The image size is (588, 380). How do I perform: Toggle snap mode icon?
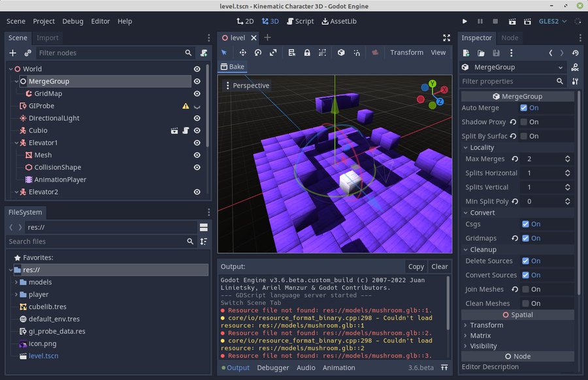point(357,52)
